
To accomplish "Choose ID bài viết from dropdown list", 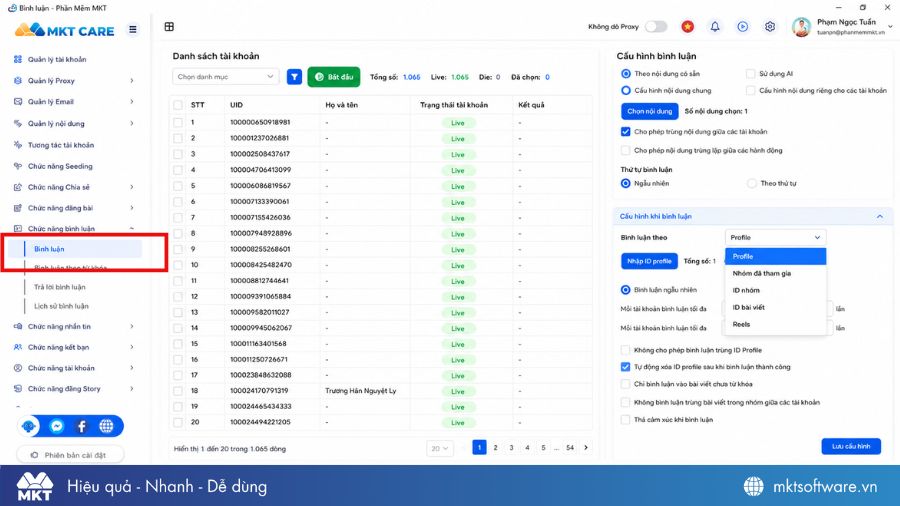I will pos(775,307).
